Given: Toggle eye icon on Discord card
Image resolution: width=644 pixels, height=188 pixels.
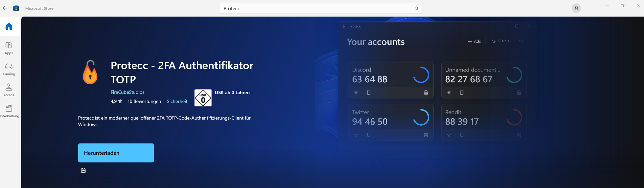Looking at the screenshot, I should click(356, 92).
